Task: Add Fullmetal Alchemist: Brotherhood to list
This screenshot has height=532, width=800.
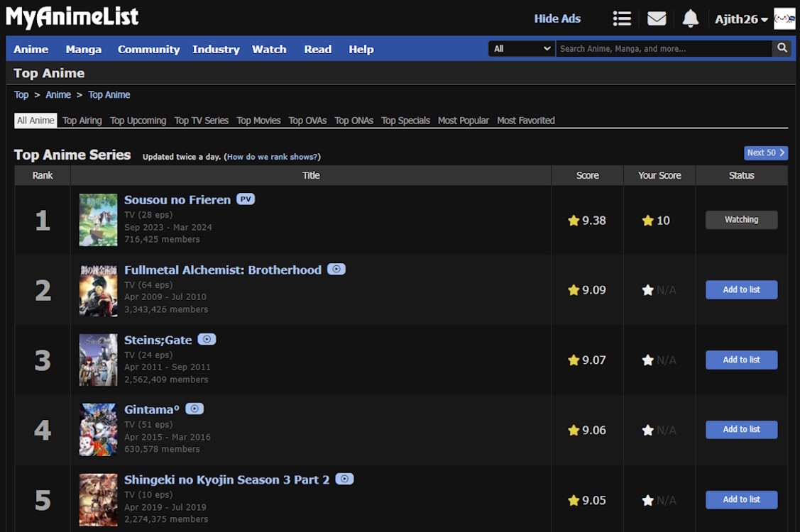Action: pyautogui.click(x=741, y=289)
